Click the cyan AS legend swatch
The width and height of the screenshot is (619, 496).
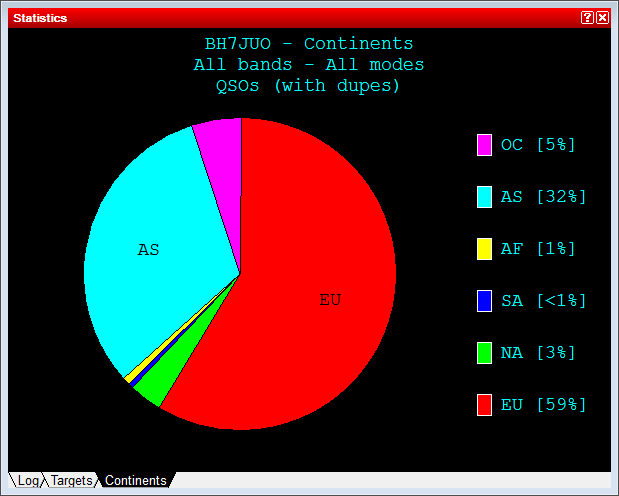[x=484, y=197]
